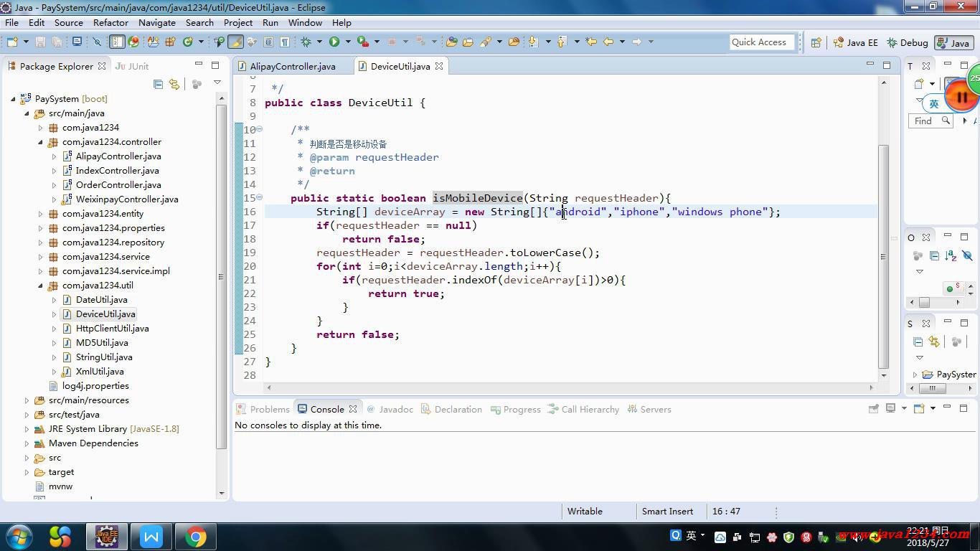The width and height of the screenshot is (980, 551).
Task: Switch to the JUnit view tab
Action: [133, 66]
